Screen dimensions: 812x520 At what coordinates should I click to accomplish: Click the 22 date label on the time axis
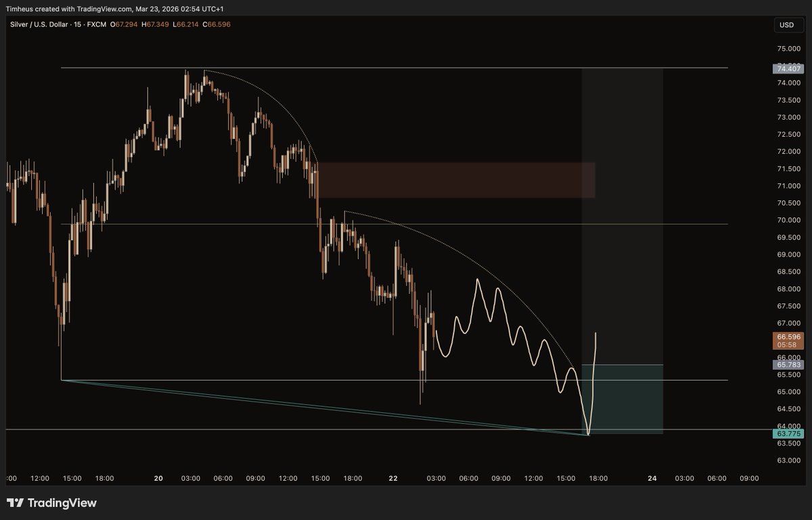(x=392, y=478)
